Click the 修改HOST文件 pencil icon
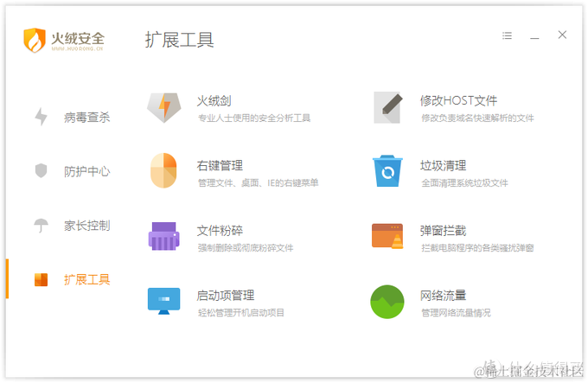 [x=387, y=107]
